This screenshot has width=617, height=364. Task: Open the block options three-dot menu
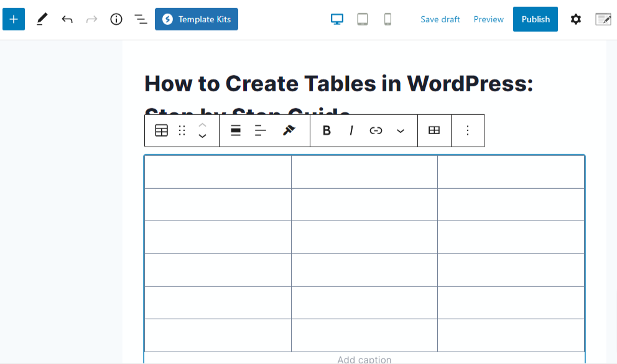pos(468,130)
